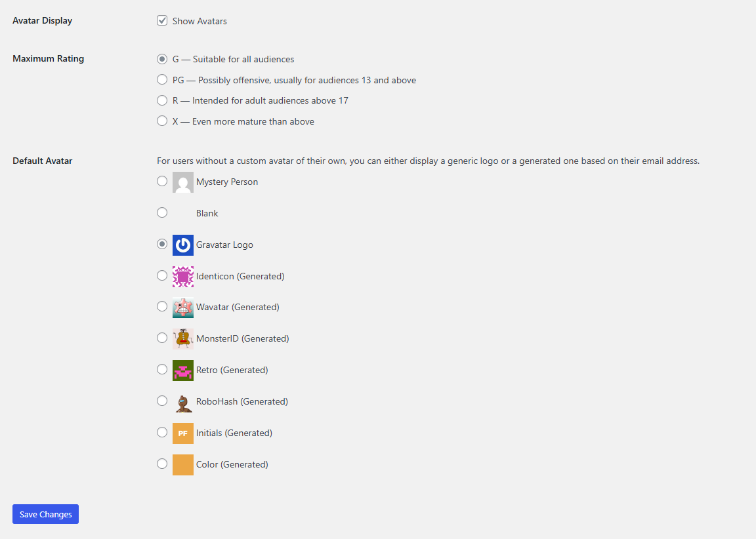Click the orange Initials PF avatar icon
The height and width of the screenshot is (539, 756).
click(182, 433)
